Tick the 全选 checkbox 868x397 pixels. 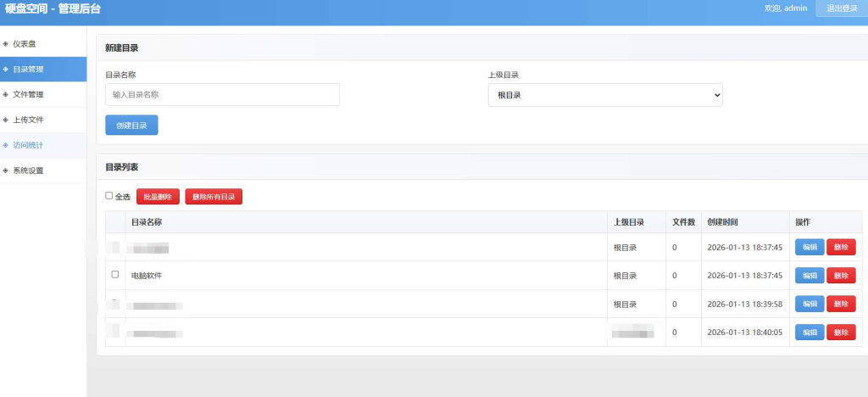pyautogui.click(x=109, y=195)
